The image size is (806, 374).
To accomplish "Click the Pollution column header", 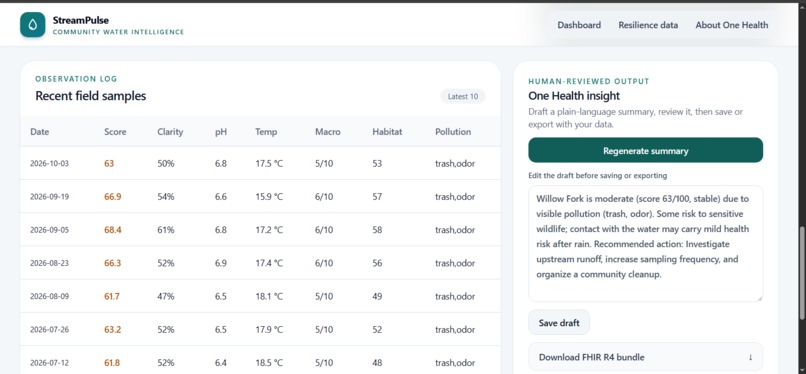I will 453,132.
